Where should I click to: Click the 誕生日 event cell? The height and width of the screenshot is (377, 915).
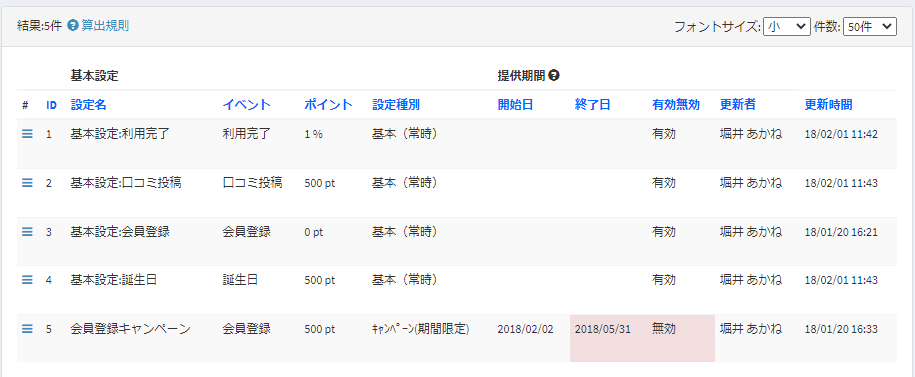pos(240,280)
